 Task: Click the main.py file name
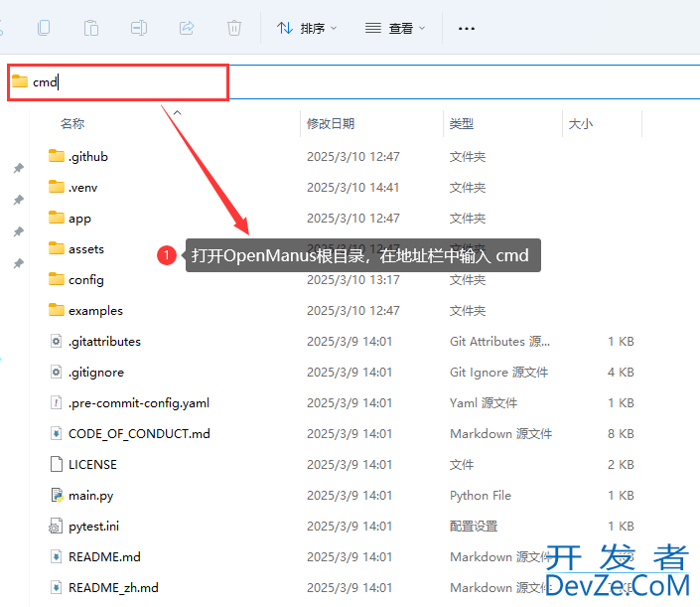point(91,496)
